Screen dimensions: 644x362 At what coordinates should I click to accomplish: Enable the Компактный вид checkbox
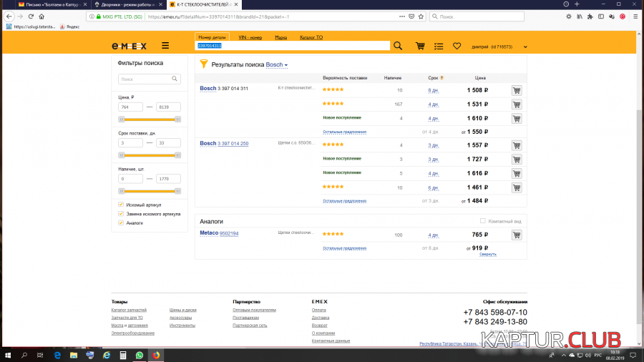pyautogui.click(x=482, y=221)
